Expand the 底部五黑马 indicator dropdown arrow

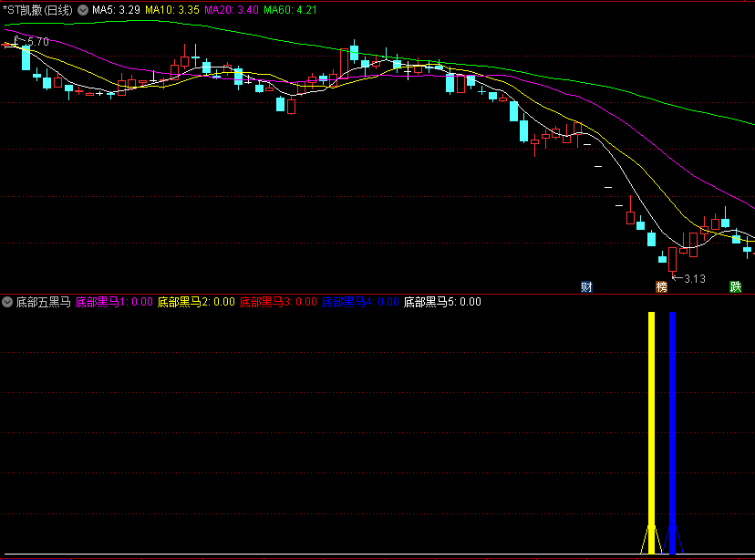7,302
